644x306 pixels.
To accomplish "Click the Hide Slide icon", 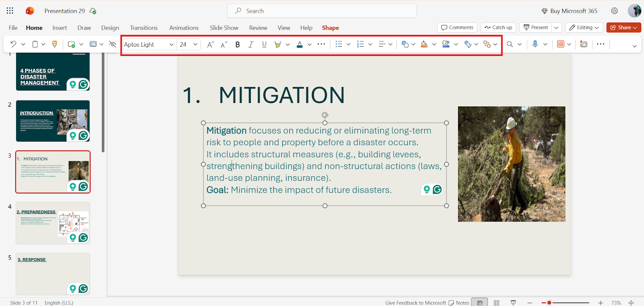I will coord(113,44).
